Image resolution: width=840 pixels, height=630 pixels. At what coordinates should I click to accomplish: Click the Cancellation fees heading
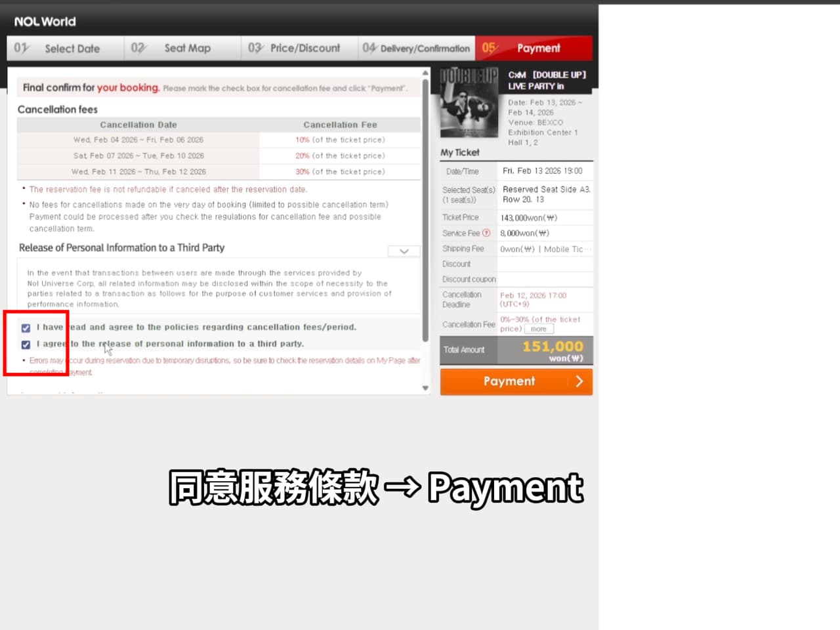coord(58,110)
